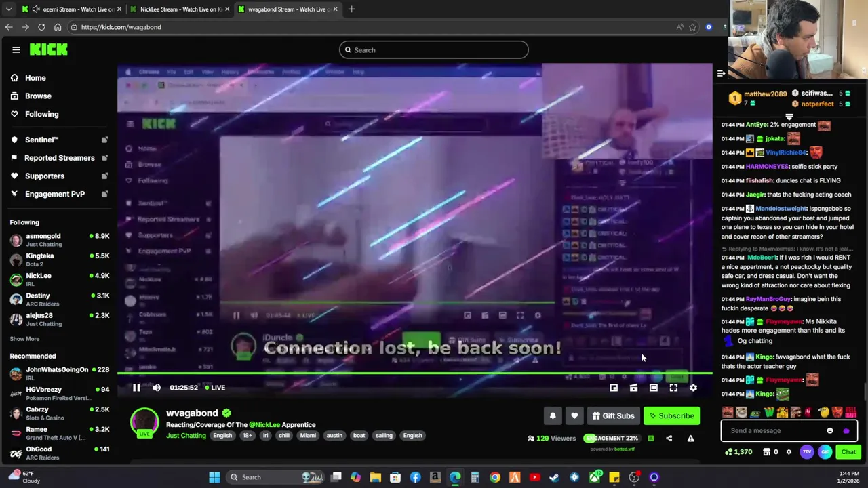
Task: Expand the chat leaderboard chevron
Action: click(789, 117)
